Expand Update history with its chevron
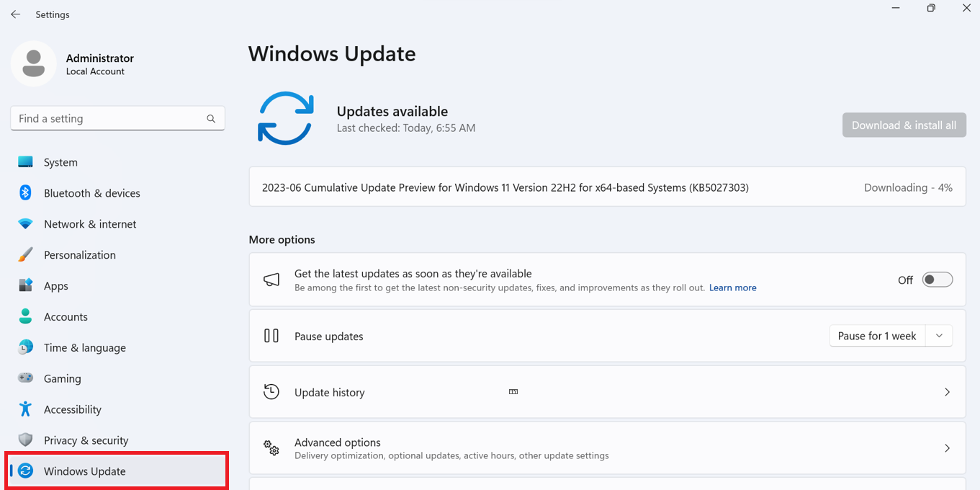Screen dimensions: 980x490 tap(948, 392)
